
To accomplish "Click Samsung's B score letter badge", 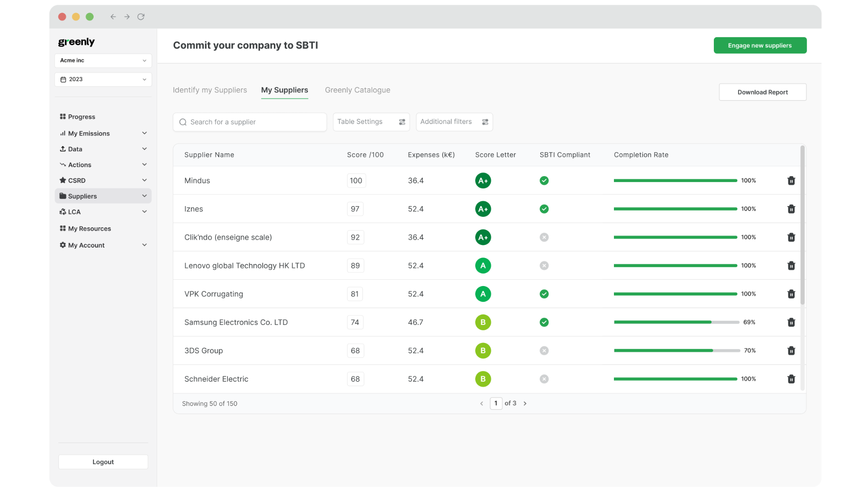I will [483, 322].
